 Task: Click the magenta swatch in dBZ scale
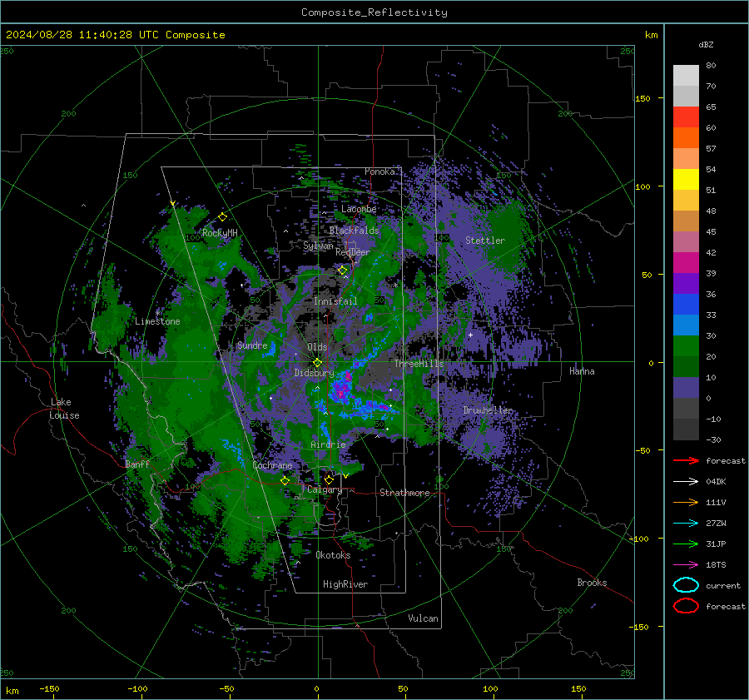click(686, 263)
